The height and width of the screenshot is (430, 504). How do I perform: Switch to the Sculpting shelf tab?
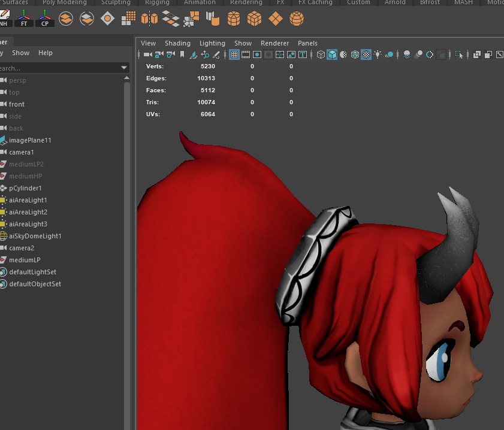(116, 3)
